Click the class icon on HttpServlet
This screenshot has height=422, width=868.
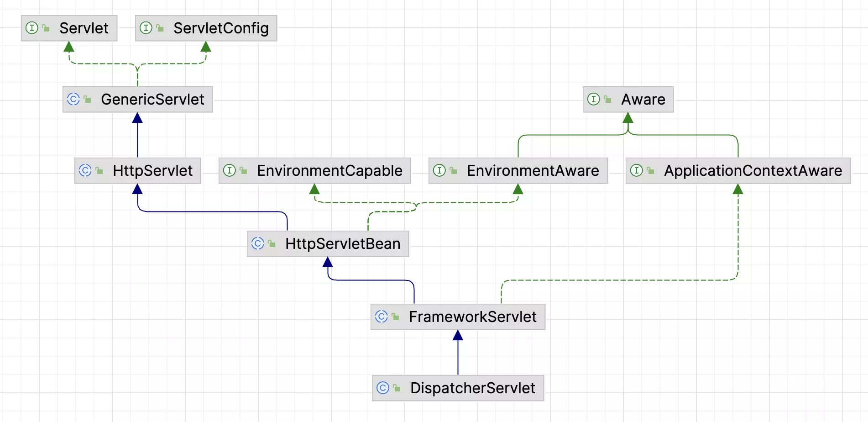(85, 170)
